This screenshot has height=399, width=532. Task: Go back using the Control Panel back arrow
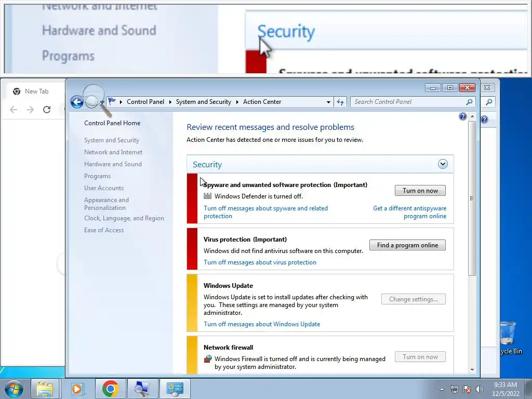coord(77,102)
